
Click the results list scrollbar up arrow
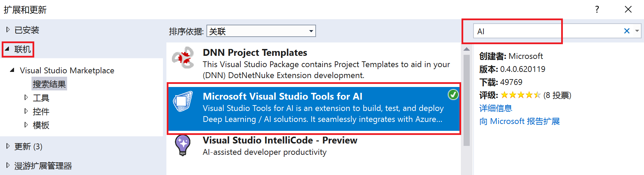pyautogui.click(x=467, y=49)
